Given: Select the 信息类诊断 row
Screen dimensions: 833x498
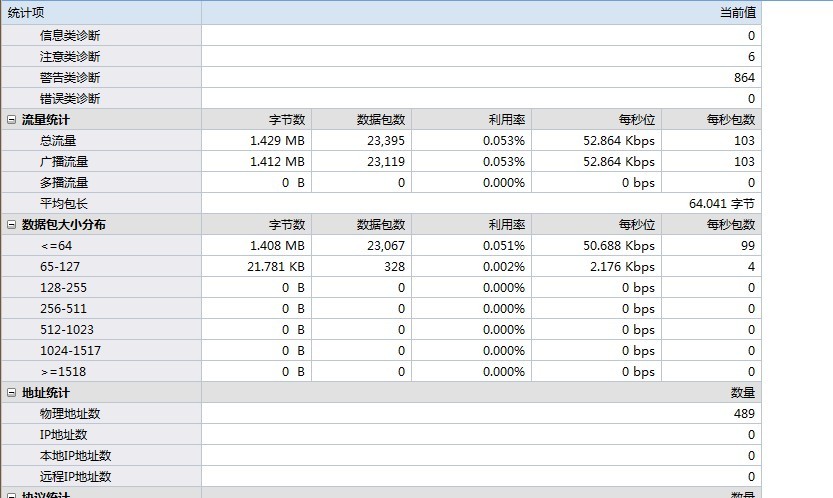Looking at the screenshot, I should [70, 36].
